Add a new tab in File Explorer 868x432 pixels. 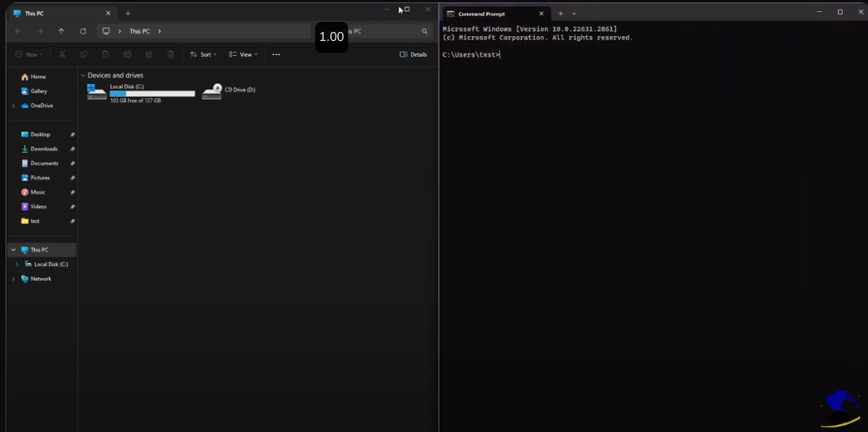[128, 13]
